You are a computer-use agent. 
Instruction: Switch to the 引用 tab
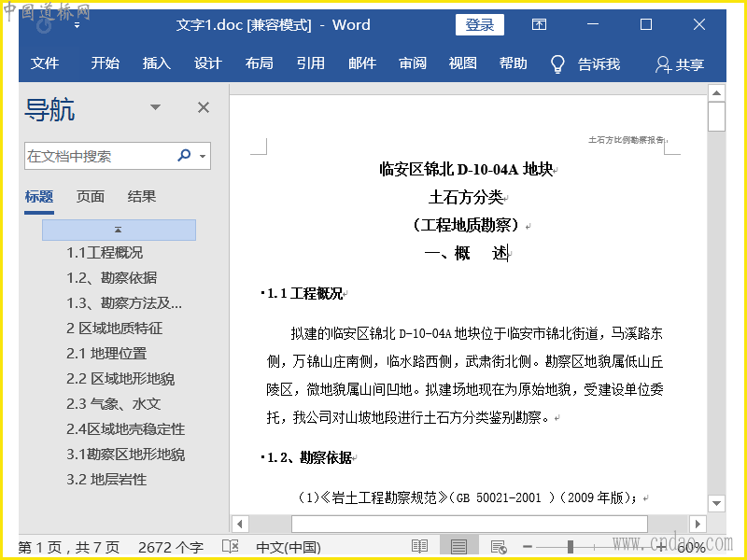click(x=311, y=63)
